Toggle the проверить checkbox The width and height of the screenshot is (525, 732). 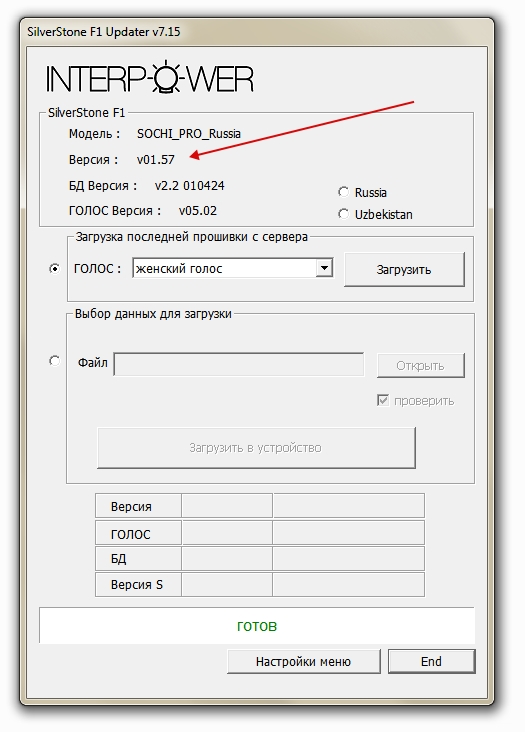click(383, 401)
